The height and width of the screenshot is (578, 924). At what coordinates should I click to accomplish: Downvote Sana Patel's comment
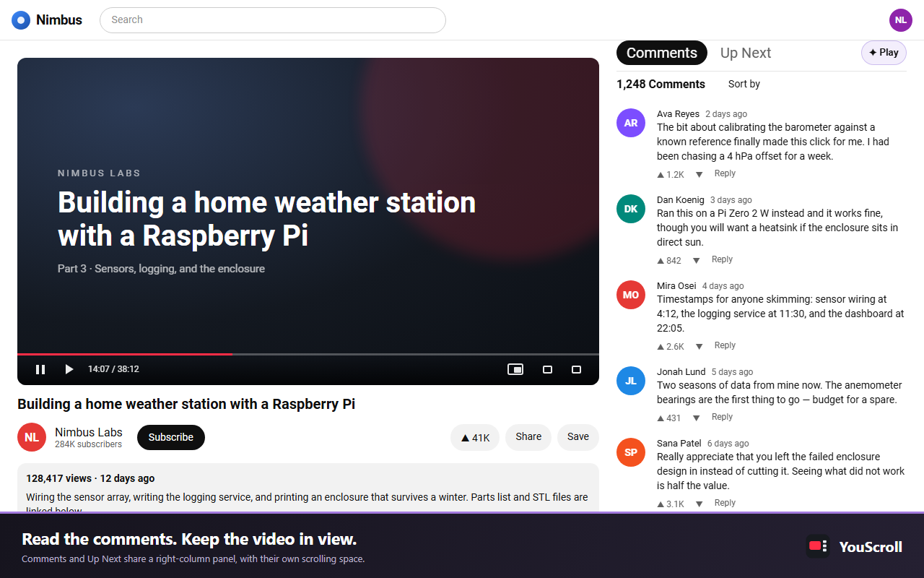pyautogui.click(x=699, y=504)
